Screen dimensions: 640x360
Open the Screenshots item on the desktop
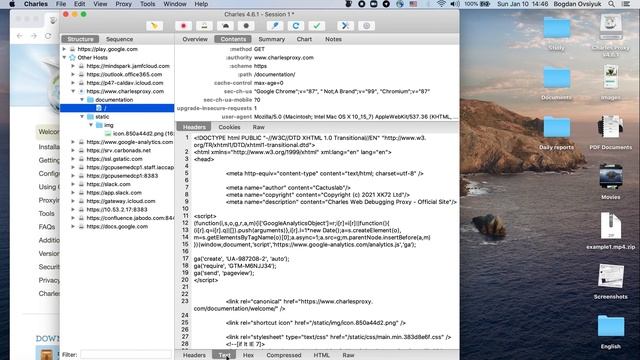coord(611,277)
